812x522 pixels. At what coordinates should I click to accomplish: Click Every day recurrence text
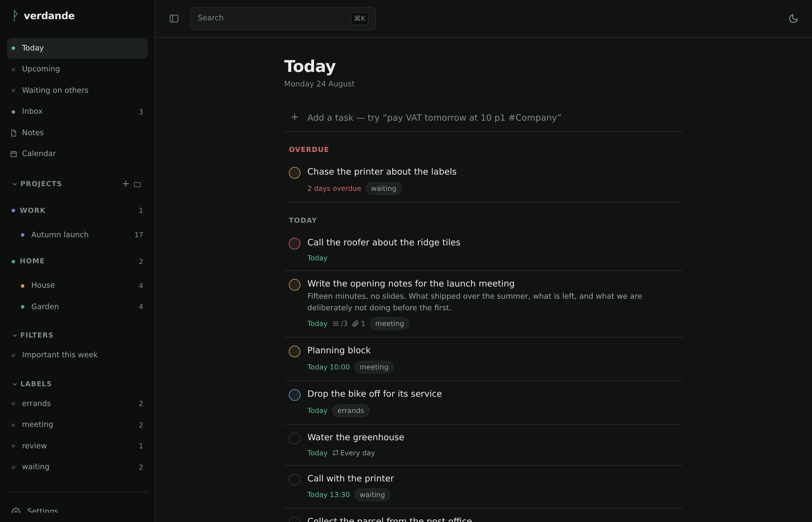point(358,453)
